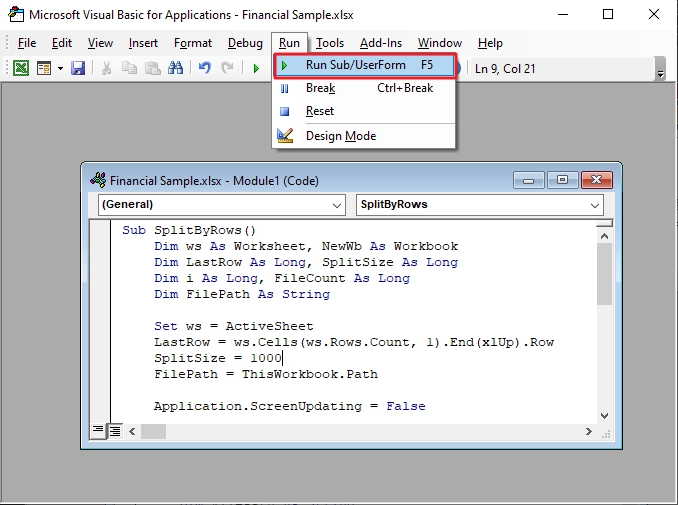The width and height of the screenshot is (678, 505).
Task: Open the Insert menu
Action: [x=143, y=43]
